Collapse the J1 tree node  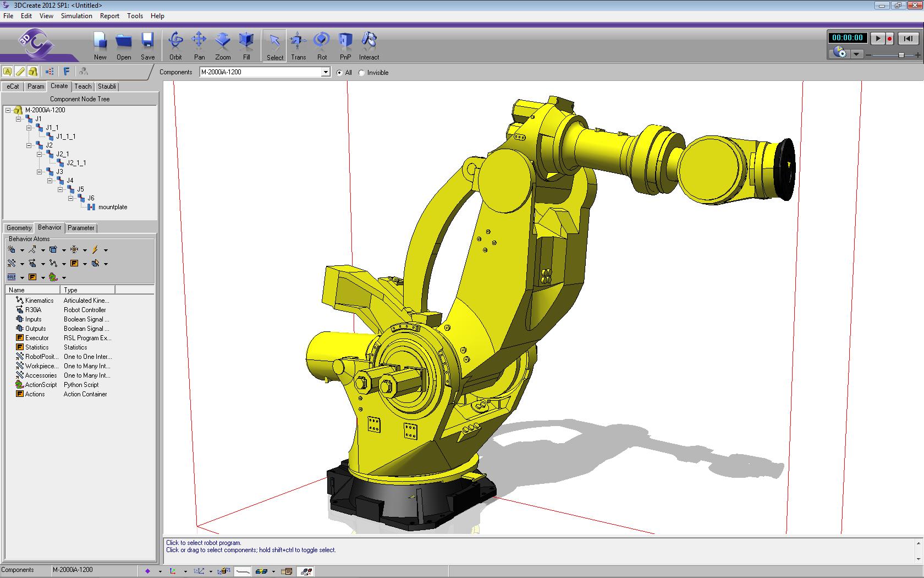point(19,119)
